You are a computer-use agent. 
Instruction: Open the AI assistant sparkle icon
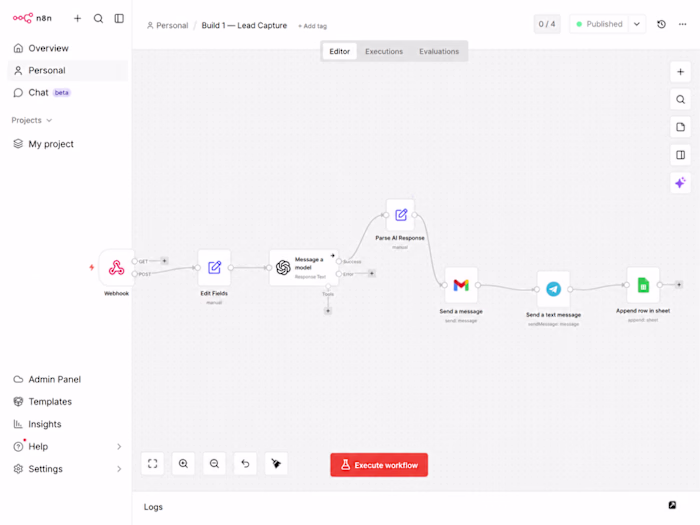coord(680,183)
